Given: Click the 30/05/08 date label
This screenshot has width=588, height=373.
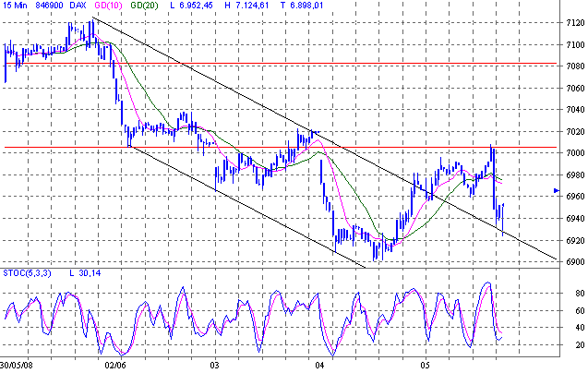Looking at the screenshot, I should click(x=16, y=365).
